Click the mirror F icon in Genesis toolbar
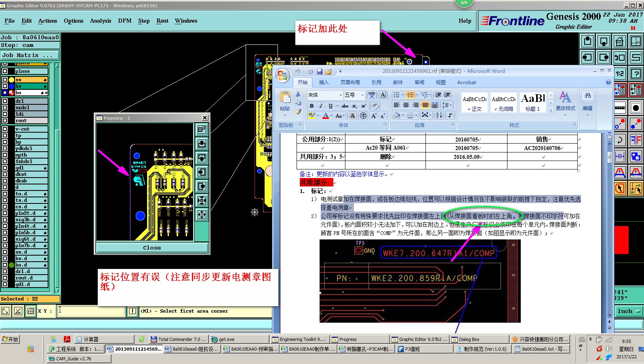Viewport: 644px width, 364px height. (x=636, y=140)
